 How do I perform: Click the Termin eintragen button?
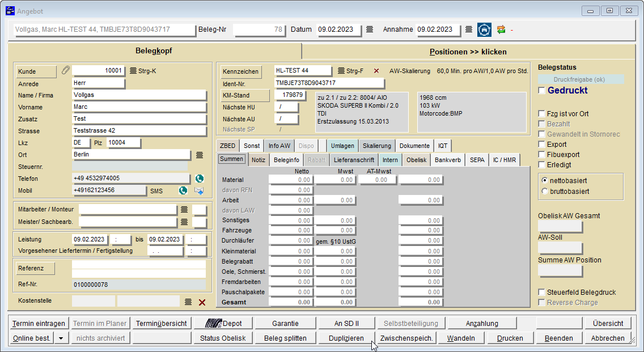coord(39,323)
